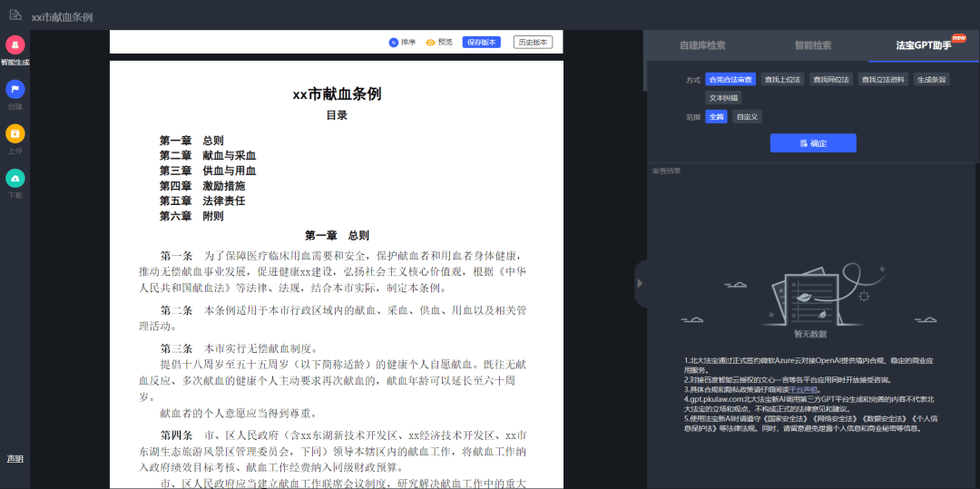Select the 生成条旨 mode option

tap(932, 79)
